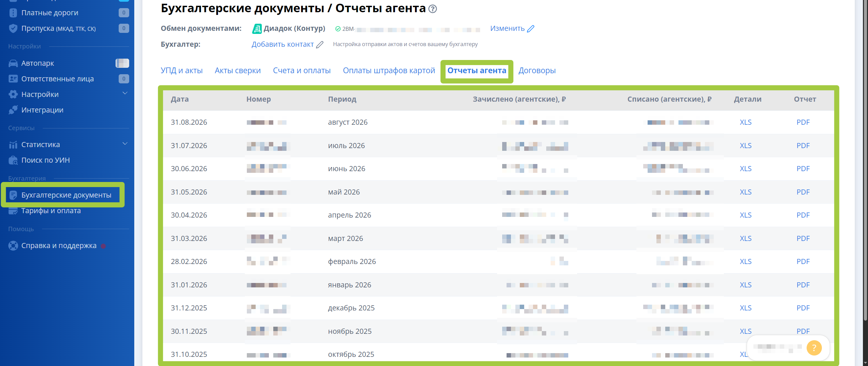Viewport: 868px width, 366px height.
Task: Open the Договоры tab
Action: click(537, 70)
